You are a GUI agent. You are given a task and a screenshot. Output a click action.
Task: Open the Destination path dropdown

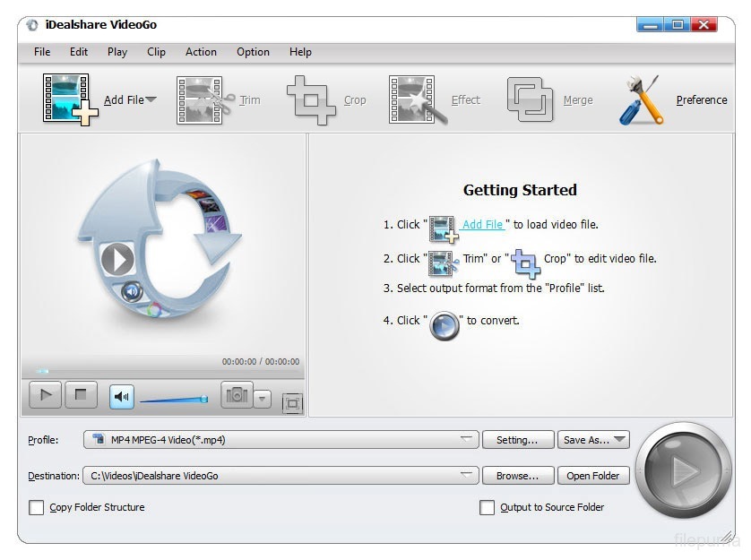coord(466,476)
